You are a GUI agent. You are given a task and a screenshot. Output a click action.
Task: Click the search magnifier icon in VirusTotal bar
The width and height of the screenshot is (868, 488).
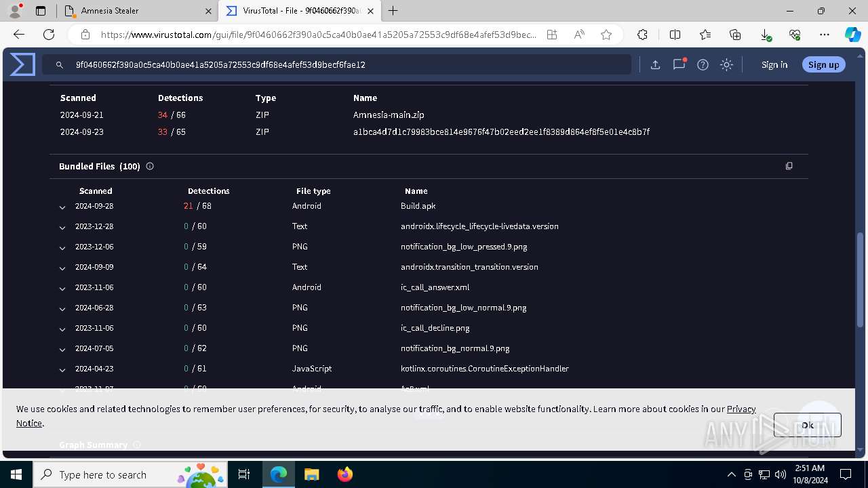point(60,64)
